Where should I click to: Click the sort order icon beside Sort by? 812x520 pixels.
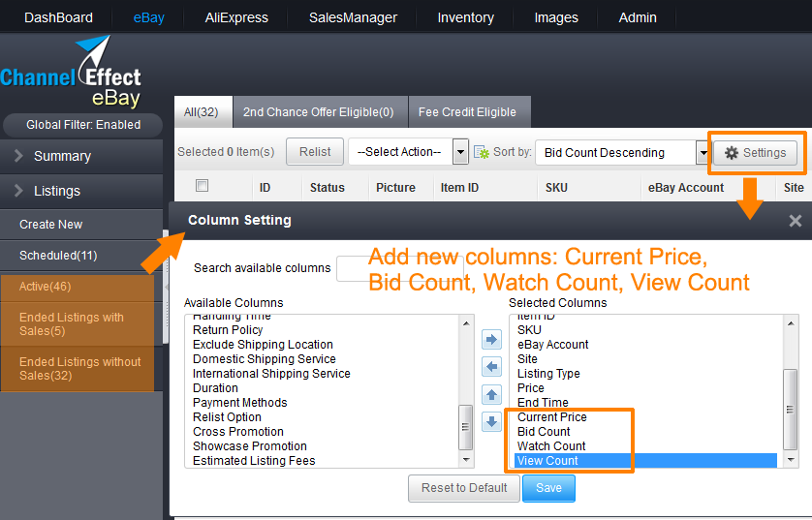click(x=481, y=152)
